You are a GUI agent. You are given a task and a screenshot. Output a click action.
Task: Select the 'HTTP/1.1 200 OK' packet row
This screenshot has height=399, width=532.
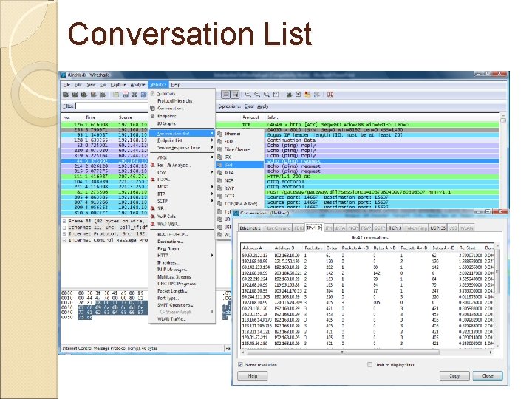280,177
